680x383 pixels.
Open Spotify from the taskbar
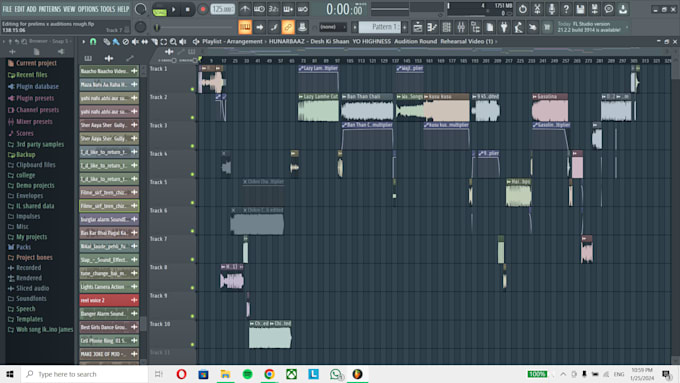click(247, 374)
